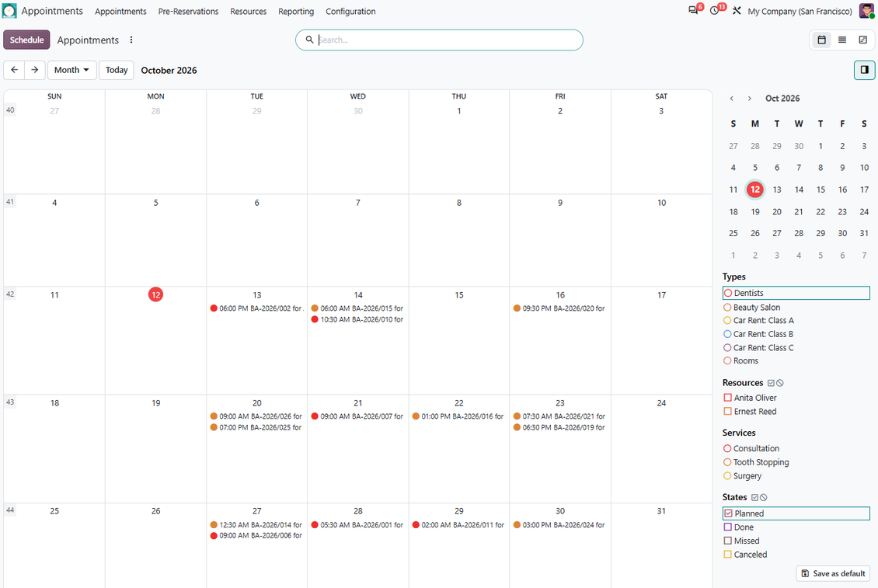This screenshot has width=878, height=588.
Task: Open the Reporting menu
Action: coord(296,11)
